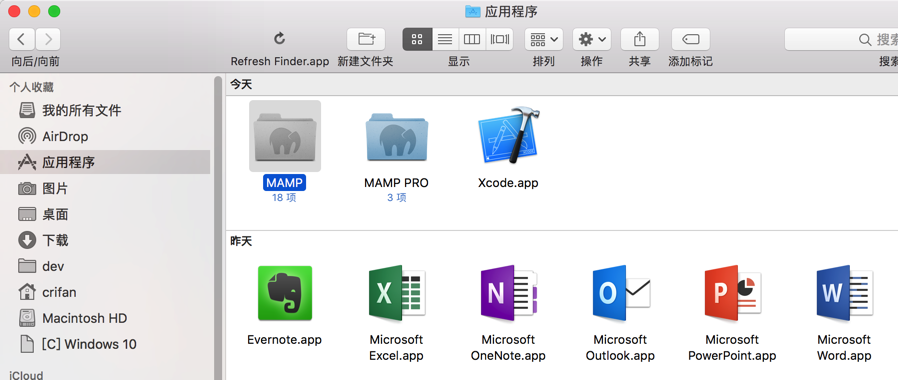This screenshot has width=898, height=380.
Task: Click the Evernote.app name label
Action: (285, 339)
